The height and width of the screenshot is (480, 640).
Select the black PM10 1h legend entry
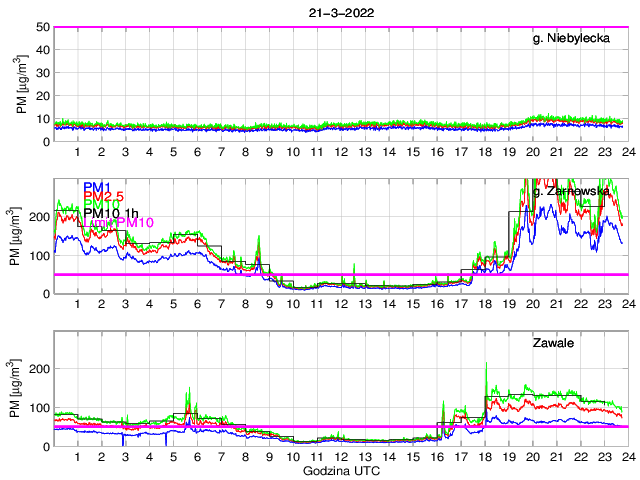(110, 213)
